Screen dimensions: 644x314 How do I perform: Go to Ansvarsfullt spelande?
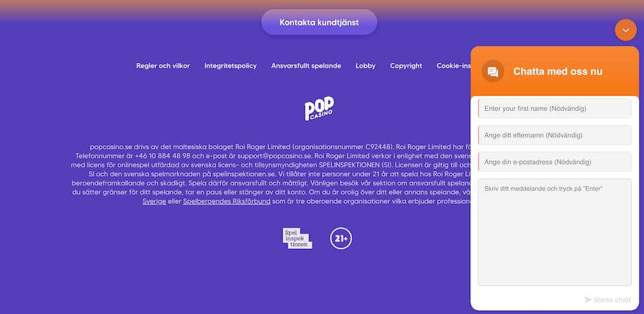click(x=306, y=66)
